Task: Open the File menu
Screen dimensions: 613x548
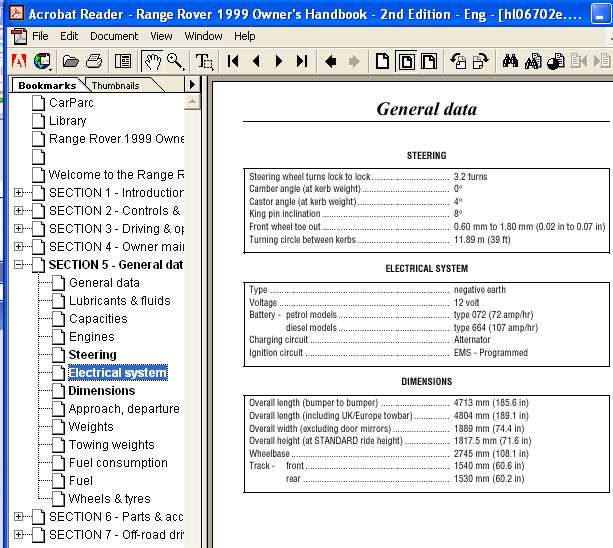Action: pos(40,36)
